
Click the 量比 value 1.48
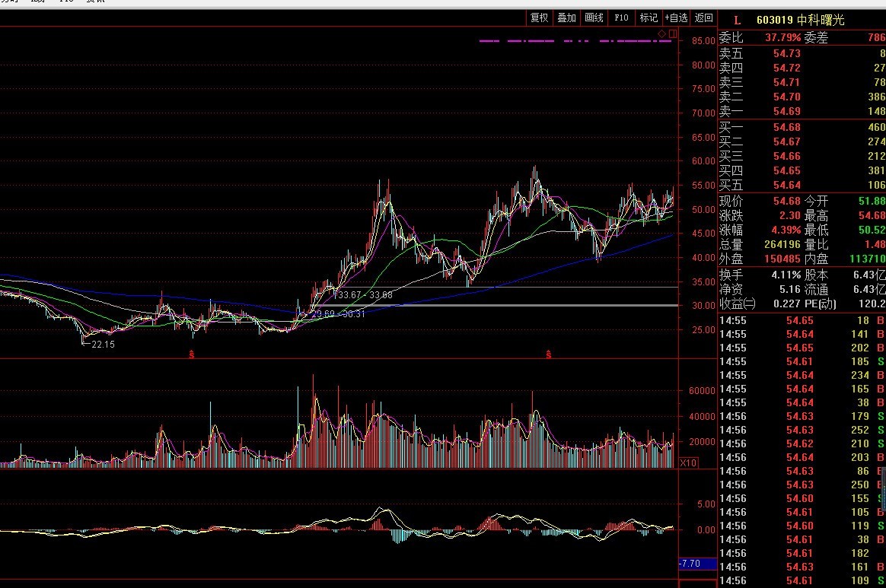click(875, 245)
